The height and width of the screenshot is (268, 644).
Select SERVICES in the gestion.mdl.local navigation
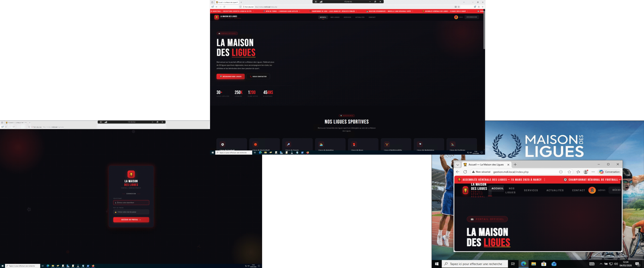pos(531,190)
